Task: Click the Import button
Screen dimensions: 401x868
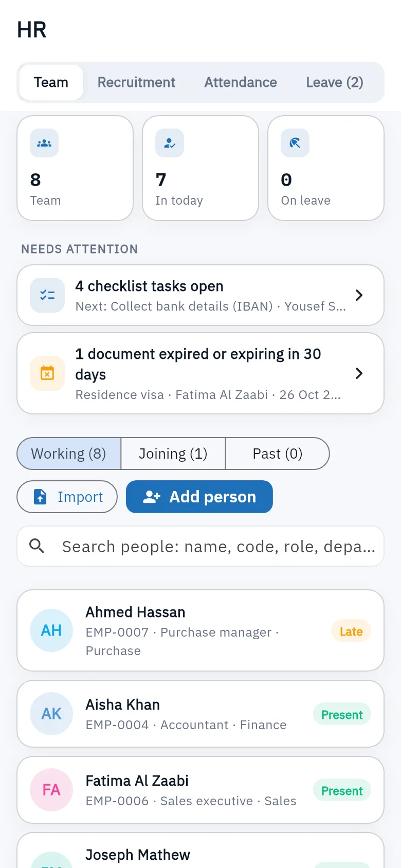Action: tap(67, 497)
